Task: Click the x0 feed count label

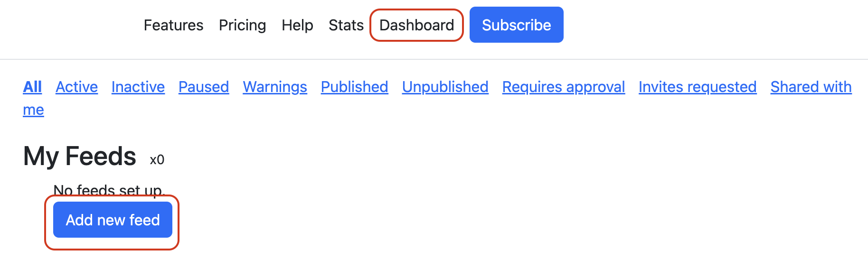Action: (x=157, y=160)
